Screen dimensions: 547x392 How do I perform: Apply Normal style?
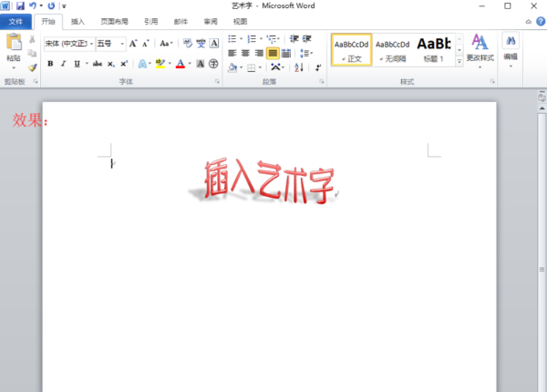coord(351,50)
